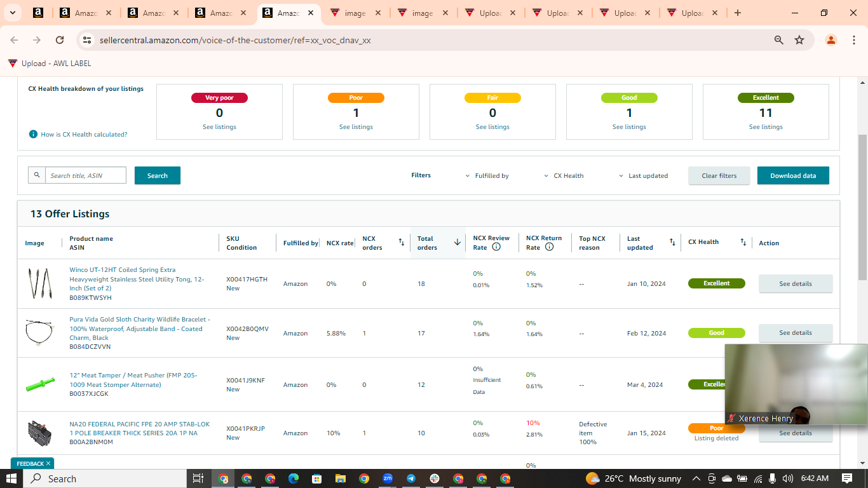Image resolution: width=868 pixels, height=488 pixels.
Task: Expand the CX Health filter dropdown
Action: [x=564, y=176]
